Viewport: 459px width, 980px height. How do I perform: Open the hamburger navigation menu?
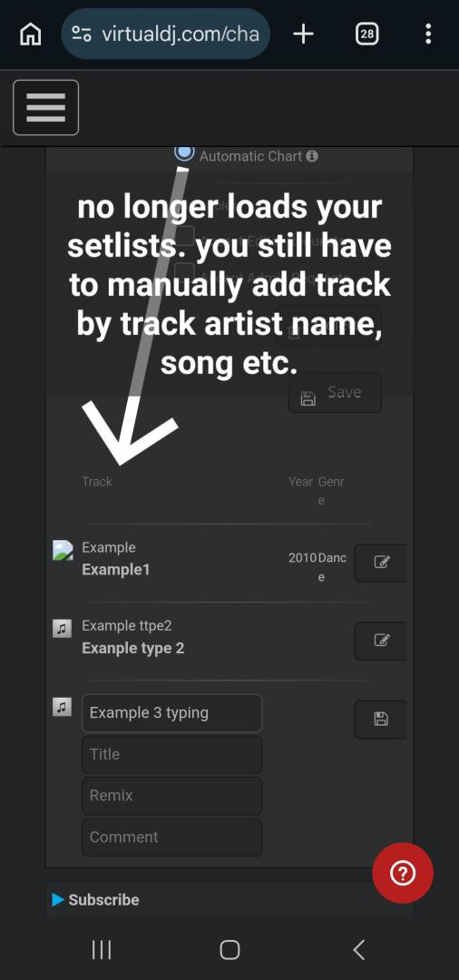click(45, 107)
